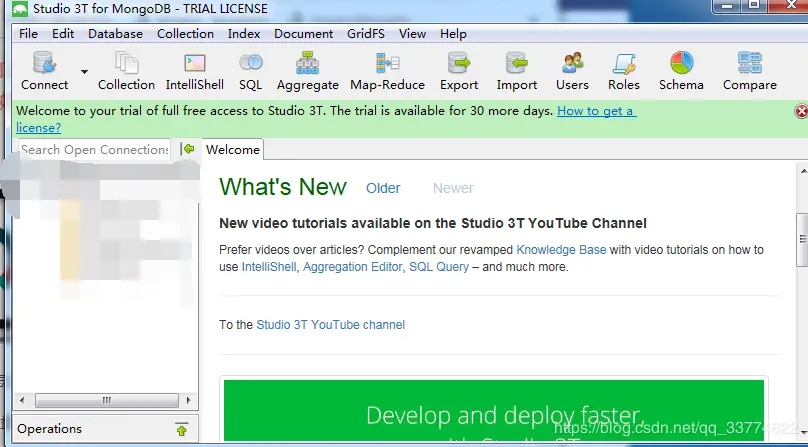Click the Operations panel label
808x447 pixels.
point(49,429)
